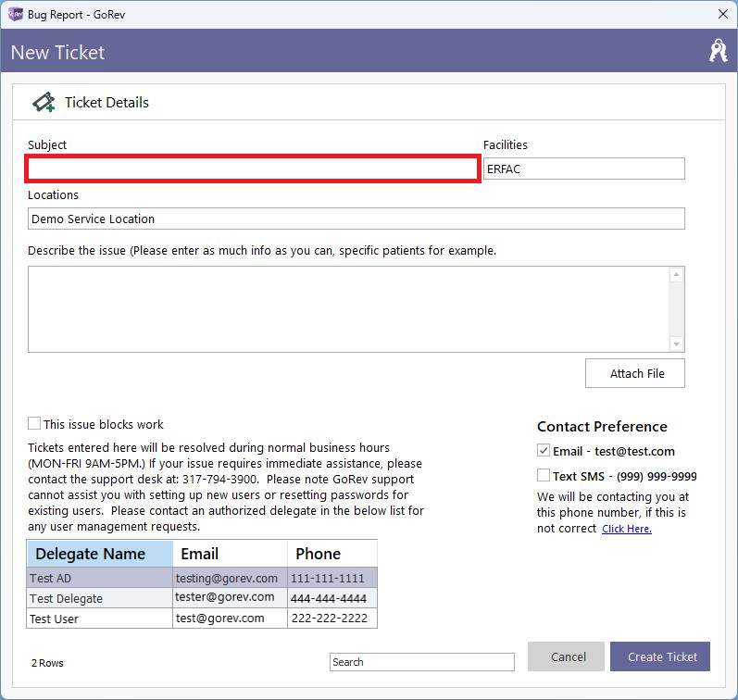This screenshot has width=738, height=700.
Task: Click the GoRev app icon in title bar
Action: coord(15,14)
